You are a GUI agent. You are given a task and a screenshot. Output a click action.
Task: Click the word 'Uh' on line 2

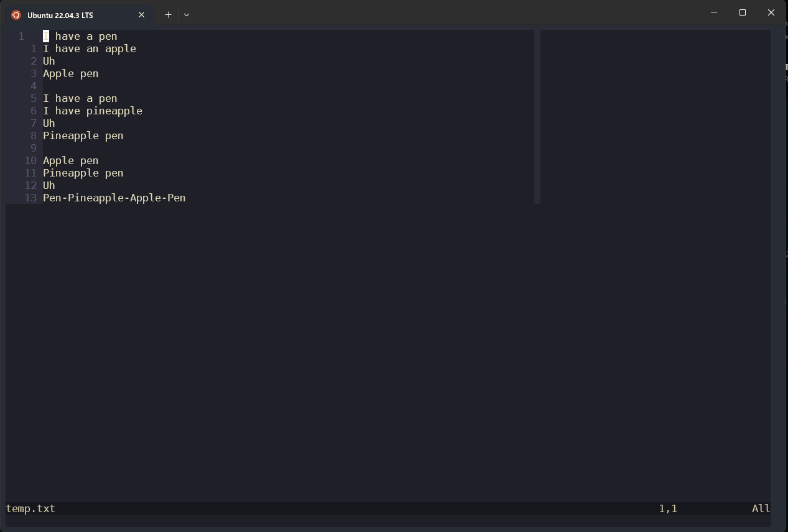(49, 61)
